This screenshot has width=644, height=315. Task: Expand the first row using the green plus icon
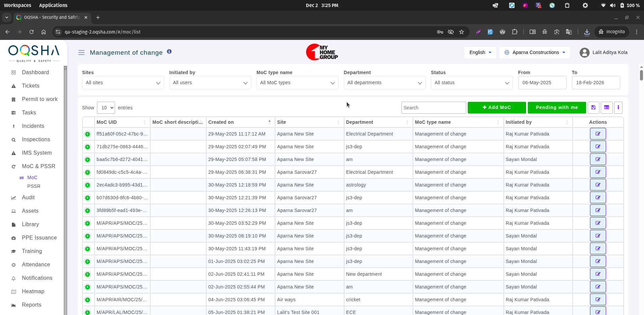(x=88, y=134)
